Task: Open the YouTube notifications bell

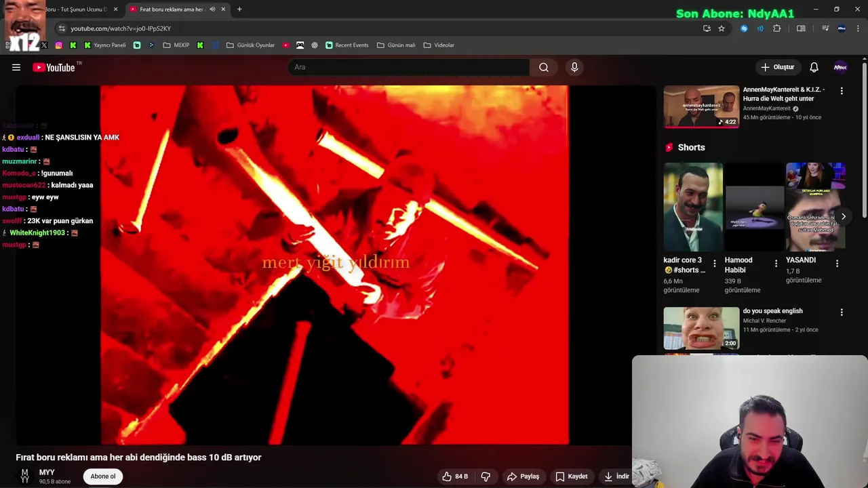Action: point(814,67)
